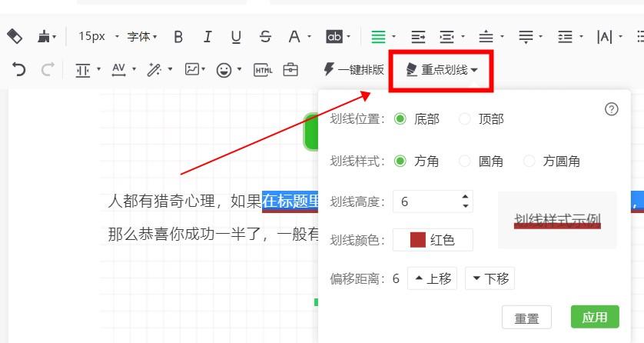Expand the alignment dropdown arrow
The width and height of the screenshot is (644, 343).
393,37
